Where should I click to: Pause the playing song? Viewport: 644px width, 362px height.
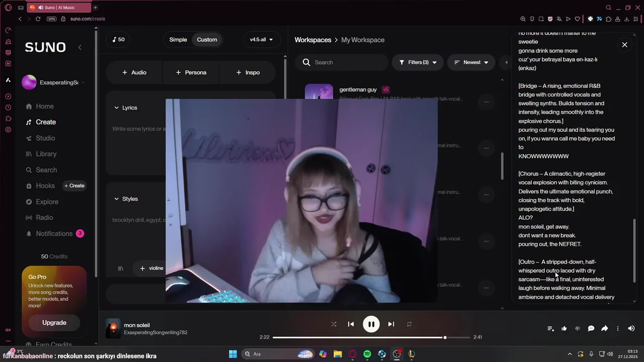(x=371, y=324)
